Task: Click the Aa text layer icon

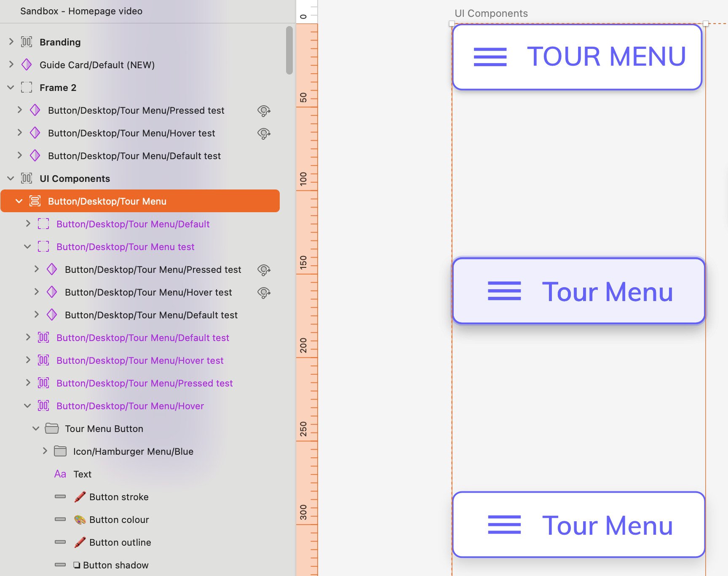Action: point(60,474)
